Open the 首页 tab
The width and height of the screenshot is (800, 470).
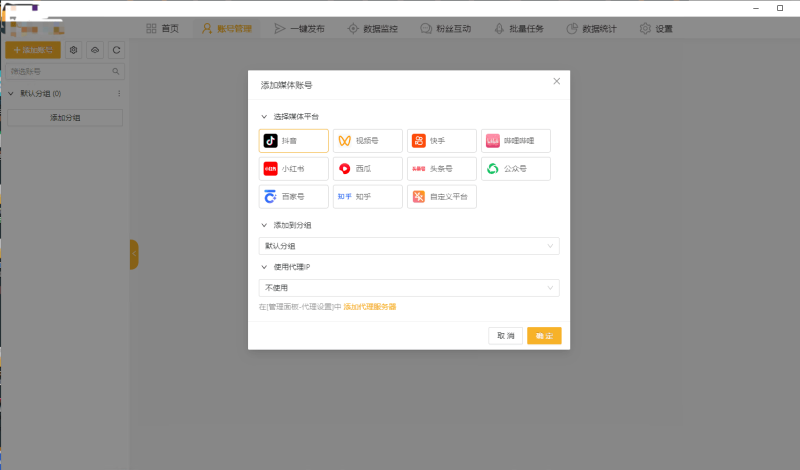[162, 29]
